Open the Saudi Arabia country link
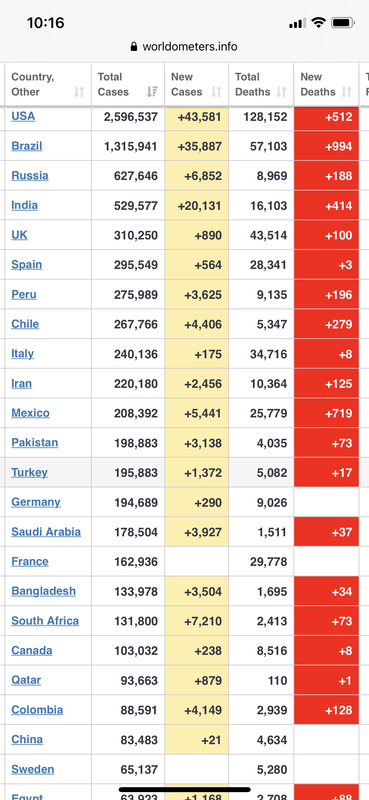The image size is (369, 800). click(46, 532)
